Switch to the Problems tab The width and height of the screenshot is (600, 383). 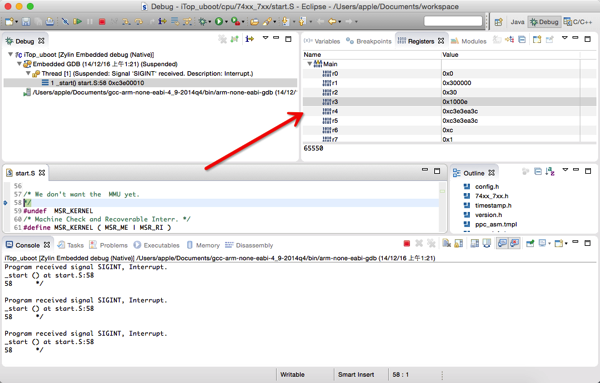108,245
